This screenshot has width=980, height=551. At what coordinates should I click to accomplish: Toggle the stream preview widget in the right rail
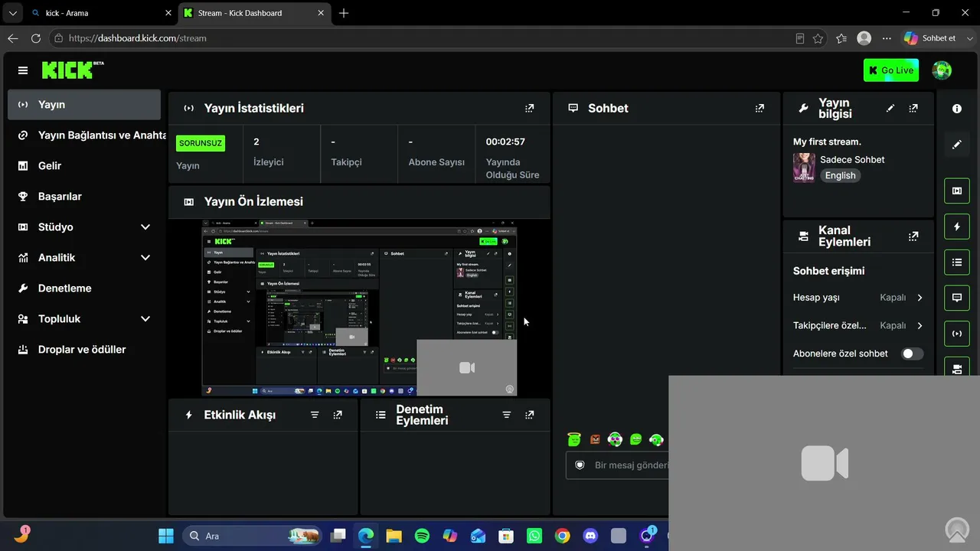(957, 191)
